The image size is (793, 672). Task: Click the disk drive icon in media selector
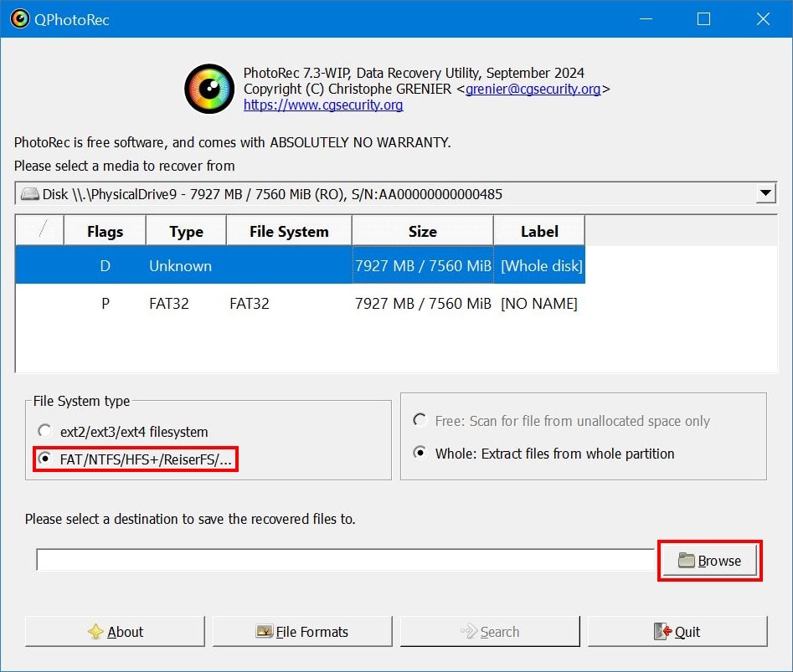click(30, 194)
